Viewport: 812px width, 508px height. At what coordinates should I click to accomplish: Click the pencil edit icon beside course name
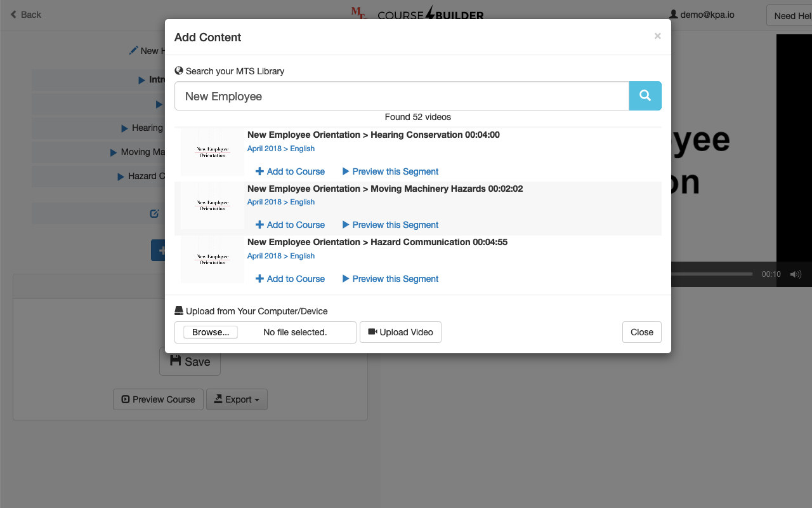133,50
